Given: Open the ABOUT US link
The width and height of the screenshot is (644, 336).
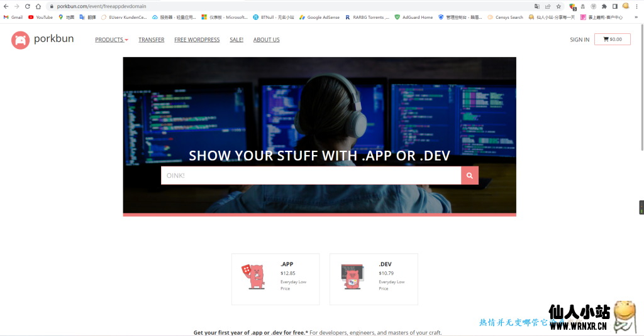Looking at the screenshot, I should (266, 40).
